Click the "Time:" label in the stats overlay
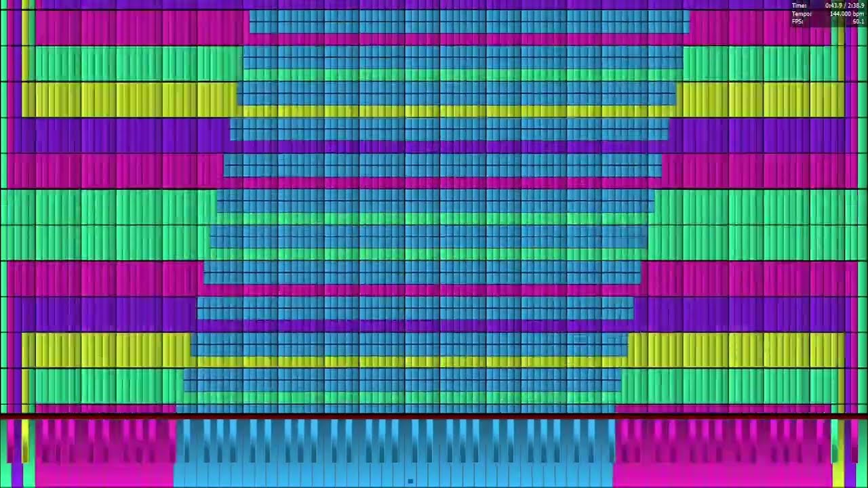 coord(799,5)
